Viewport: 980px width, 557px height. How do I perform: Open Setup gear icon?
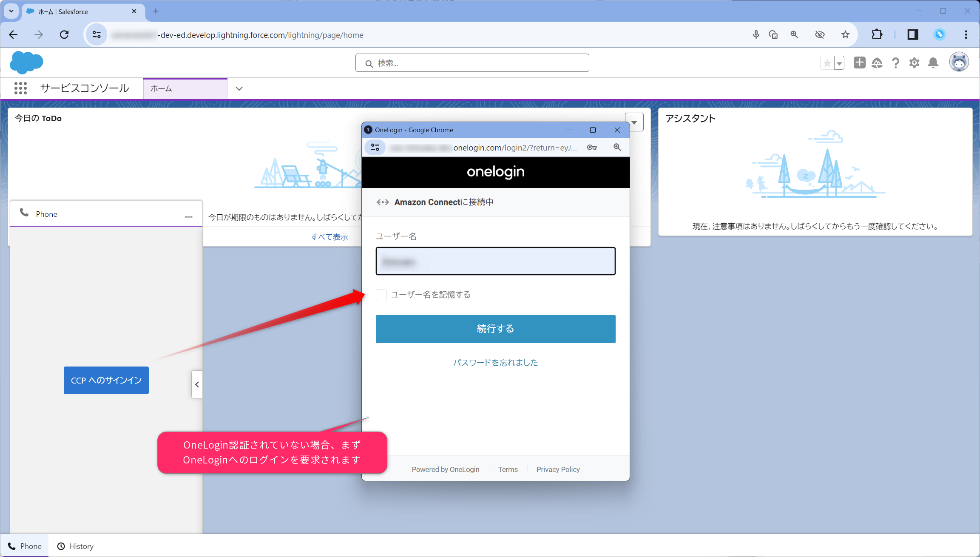[914, 63]
